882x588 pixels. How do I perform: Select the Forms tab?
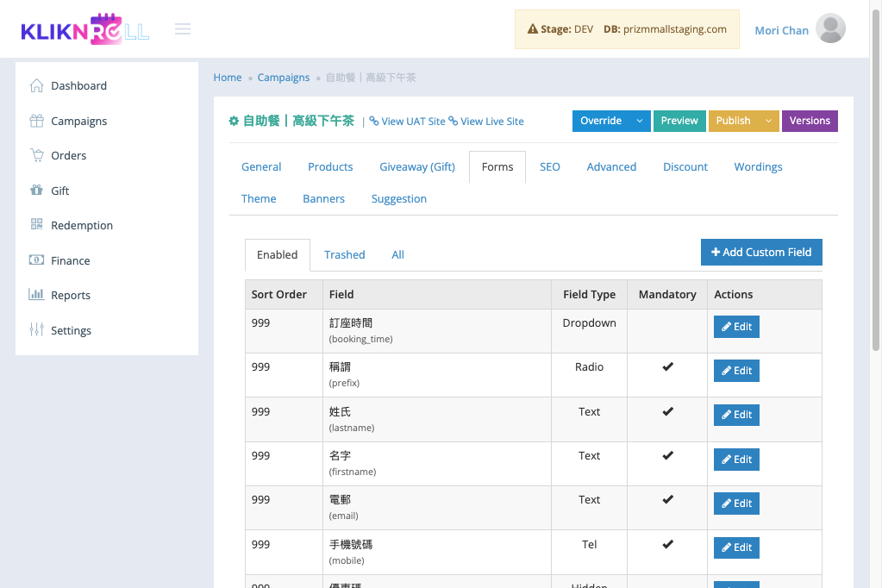point(497,167)
